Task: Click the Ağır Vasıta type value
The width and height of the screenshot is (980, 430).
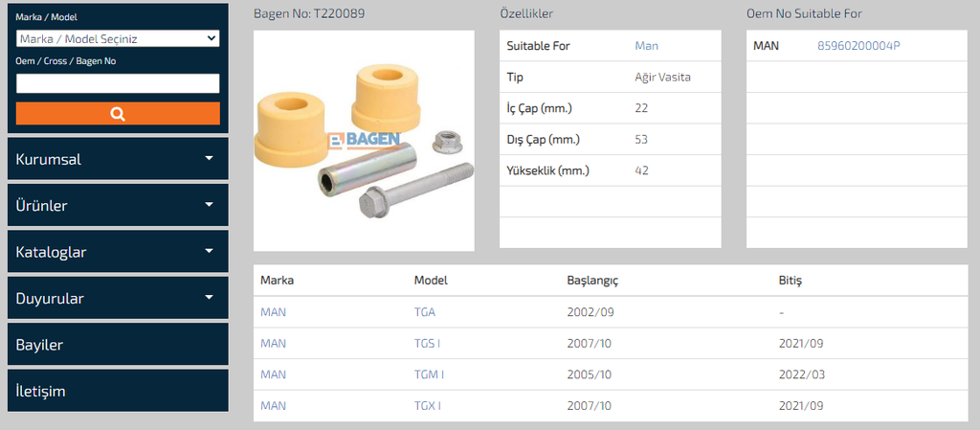Action: 662,78
